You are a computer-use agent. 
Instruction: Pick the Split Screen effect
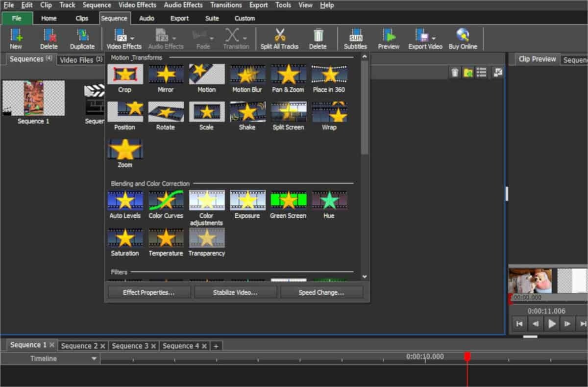[288, 112]
